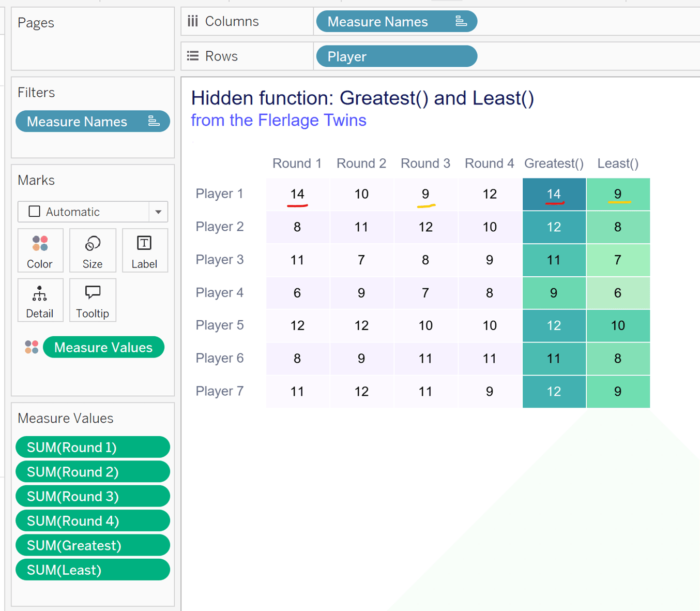The width and height of the screenshot is (700, 611).
Task: Click Player 1 Round 1 cell showing 14
Action: (297, 194)
